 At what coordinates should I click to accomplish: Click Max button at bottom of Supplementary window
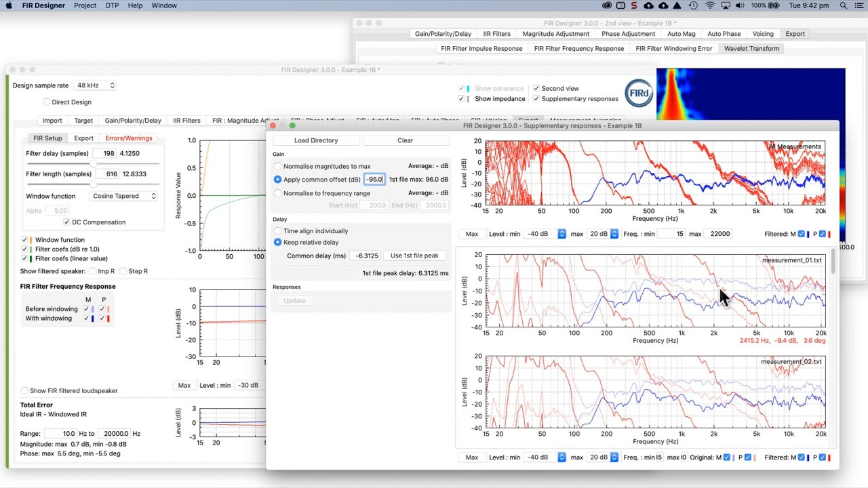[472, 457]
